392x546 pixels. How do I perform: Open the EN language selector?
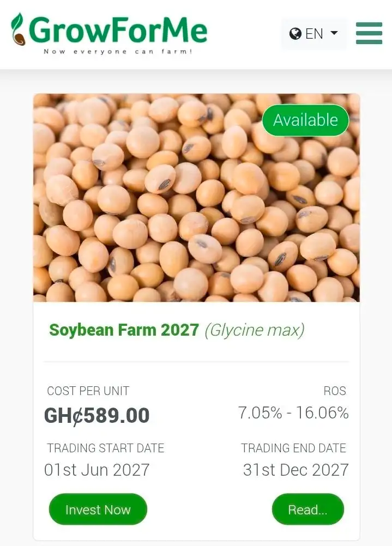coord(314,33)
